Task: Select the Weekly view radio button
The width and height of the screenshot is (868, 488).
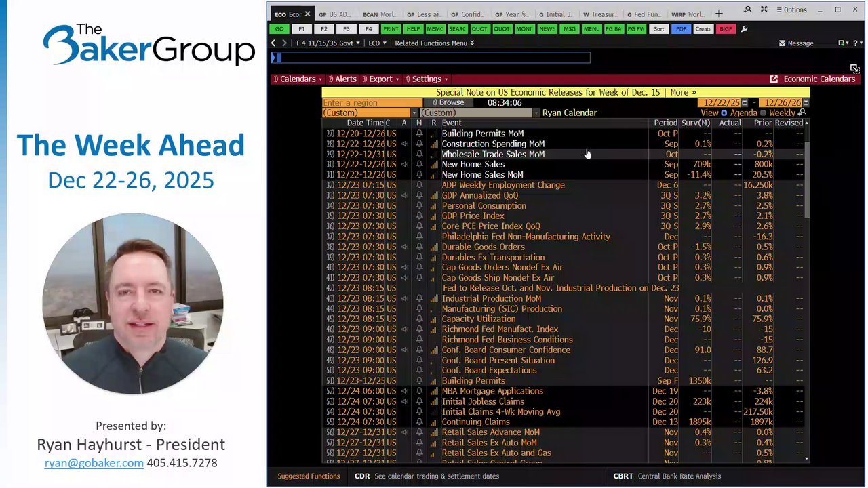Action: [x=764, y=113]
